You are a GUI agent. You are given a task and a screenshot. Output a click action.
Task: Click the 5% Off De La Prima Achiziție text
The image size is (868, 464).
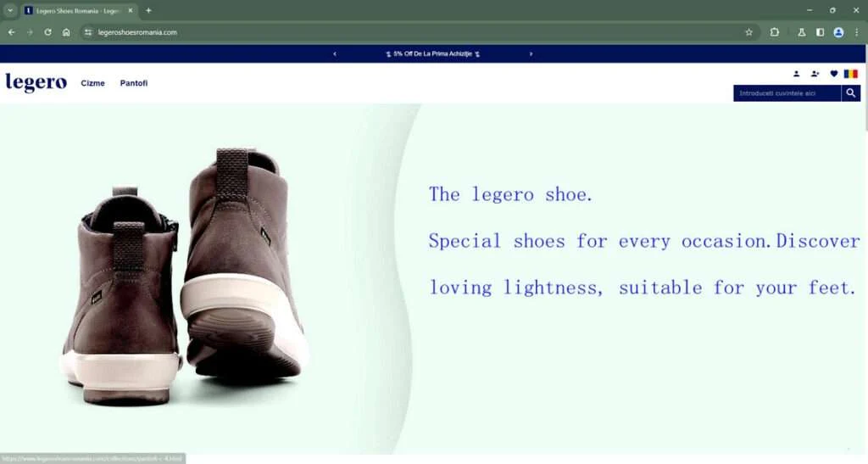pos(433,53)
